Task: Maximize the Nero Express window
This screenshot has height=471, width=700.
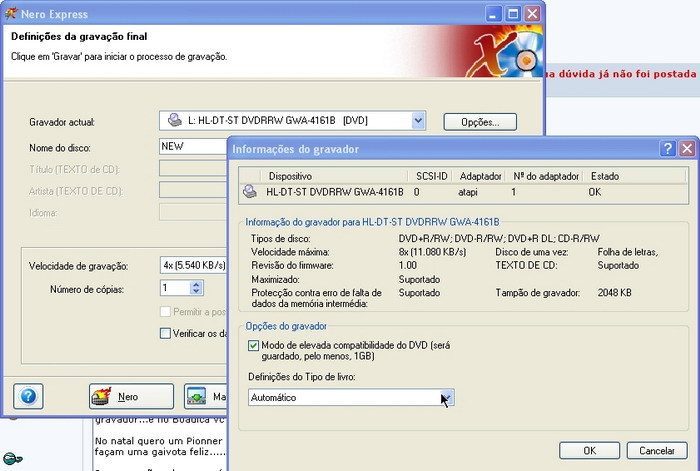Action: [512, 14]
